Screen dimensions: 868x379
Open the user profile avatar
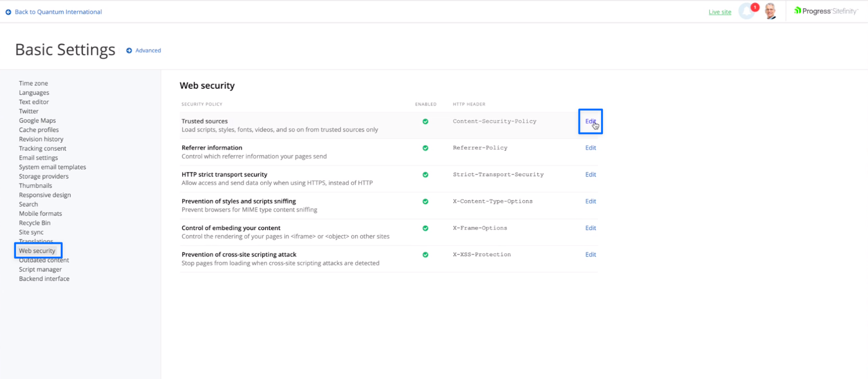coord(770,11)
